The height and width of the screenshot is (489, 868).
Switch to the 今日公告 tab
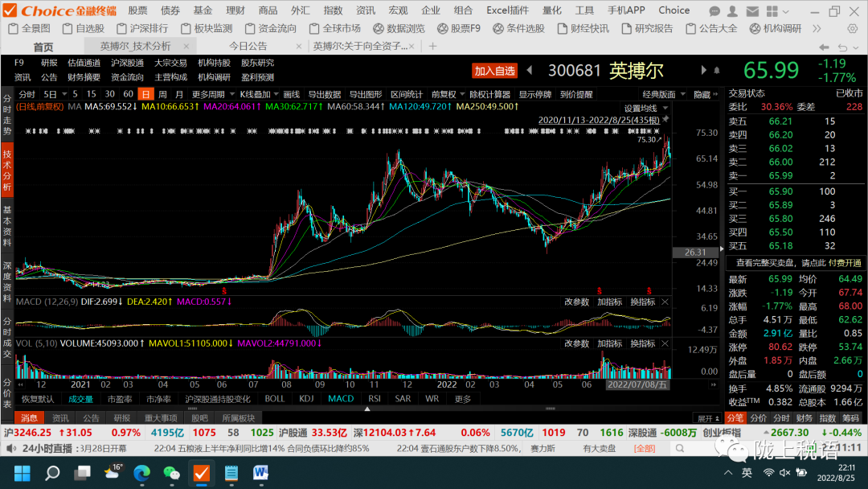[x=248, y=47]
